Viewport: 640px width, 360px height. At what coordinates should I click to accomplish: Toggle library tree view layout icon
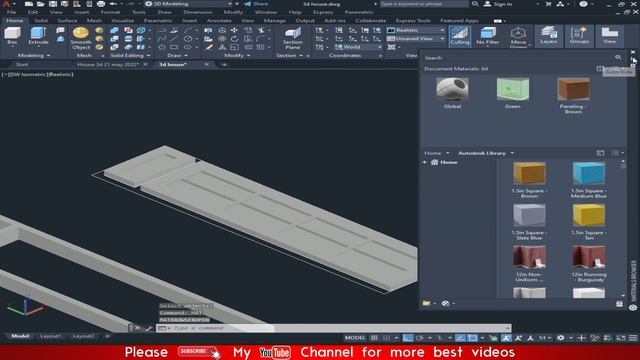(x=600, y=153)
